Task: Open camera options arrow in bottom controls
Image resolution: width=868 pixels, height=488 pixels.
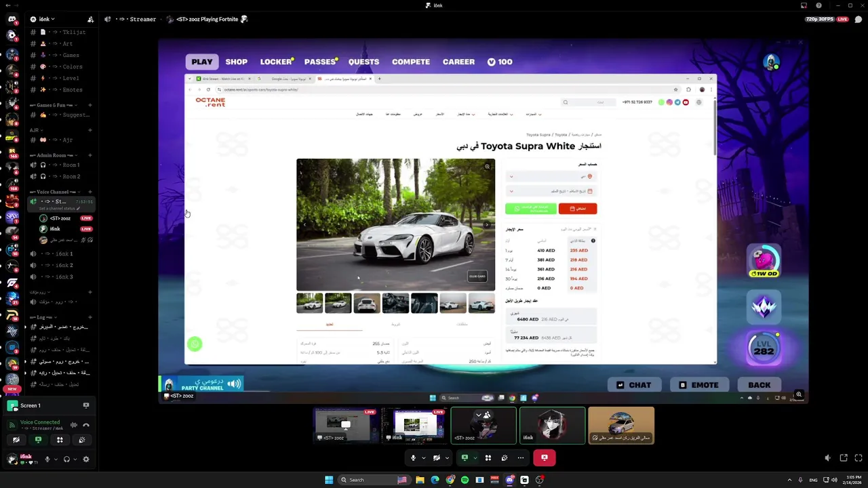Action: (x=448, y=458)
